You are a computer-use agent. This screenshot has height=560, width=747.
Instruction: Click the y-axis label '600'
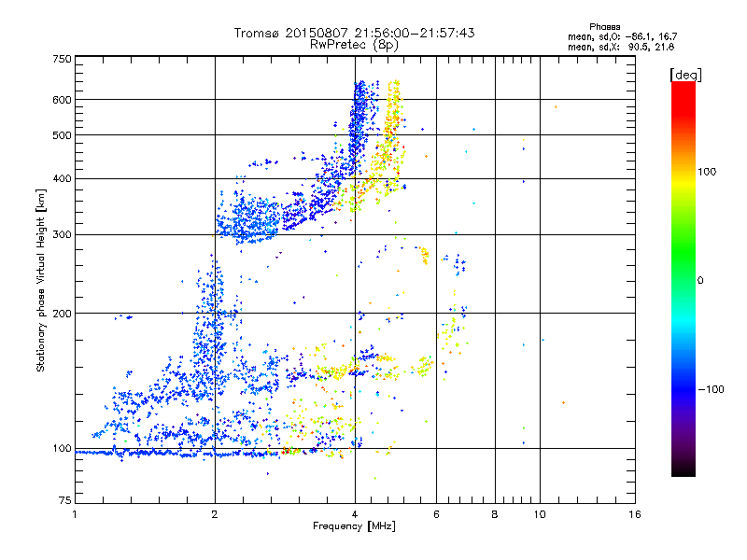pos(62,100)
